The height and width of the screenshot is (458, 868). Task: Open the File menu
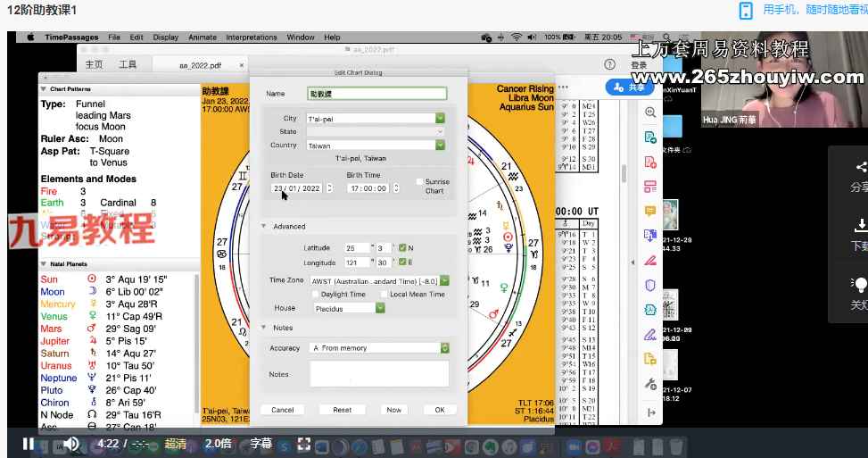click(114, 37)
